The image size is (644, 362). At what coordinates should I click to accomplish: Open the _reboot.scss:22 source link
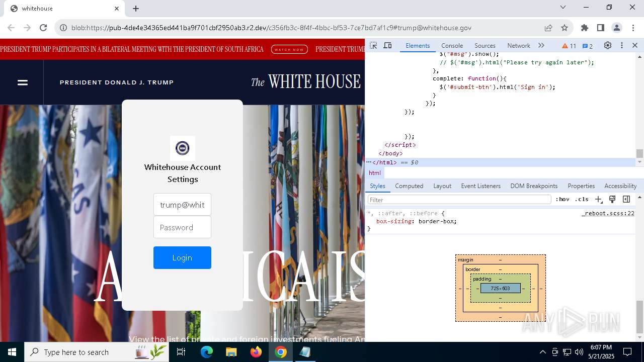pyautogui.click(x=608, y=213)
